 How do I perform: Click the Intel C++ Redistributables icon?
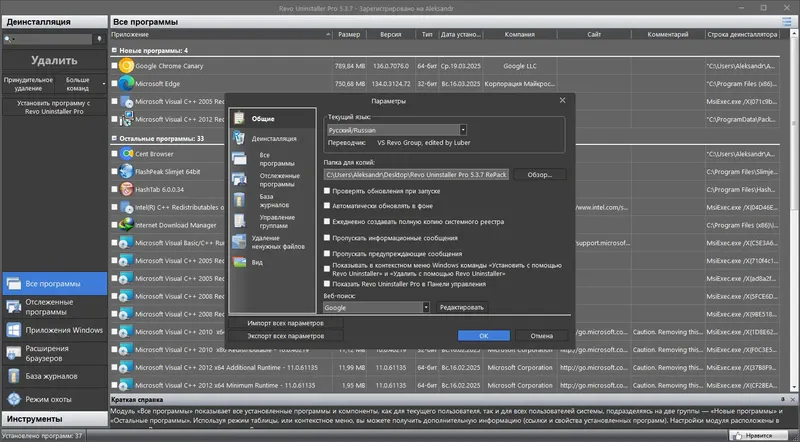(126, 207)
